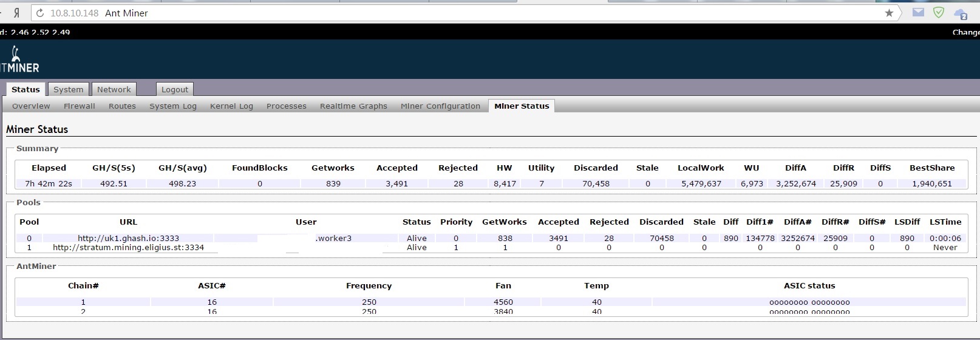This screenshot has width=980, height=340.
Task: Click the Elapsed value 7h 42m 22s
Action: (x=49, y=183)
